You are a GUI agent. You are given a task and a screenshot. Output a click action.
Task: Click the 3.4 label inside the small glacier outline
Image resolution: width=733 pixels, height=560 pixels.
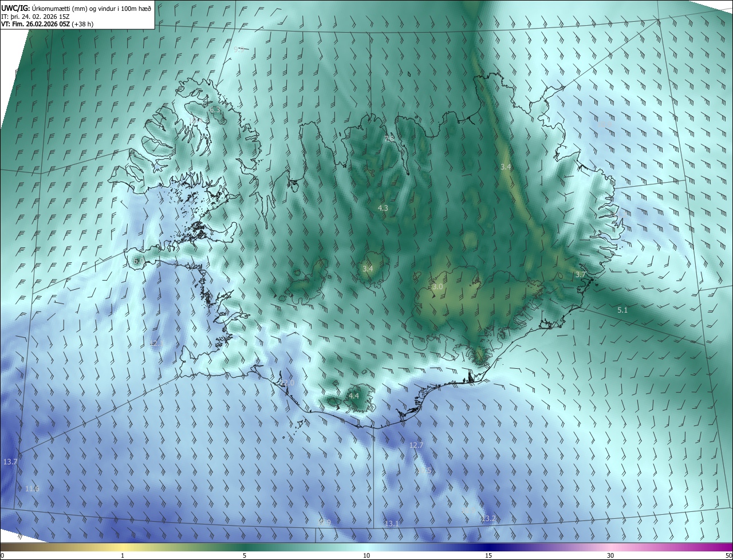coord(368,269)
